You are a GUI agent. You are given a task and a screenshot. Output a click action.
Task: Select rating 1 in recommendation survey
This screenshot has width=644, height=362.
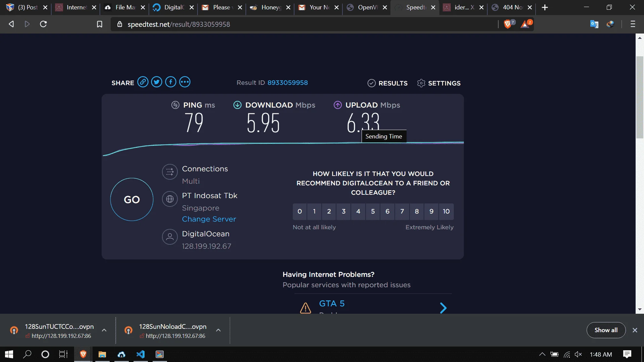314,212
